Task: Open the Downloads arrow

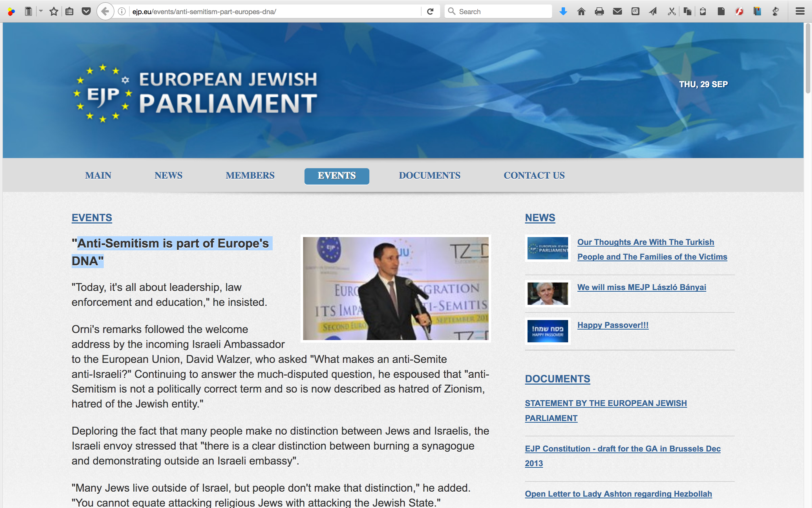Action: [x=563, y=12]
